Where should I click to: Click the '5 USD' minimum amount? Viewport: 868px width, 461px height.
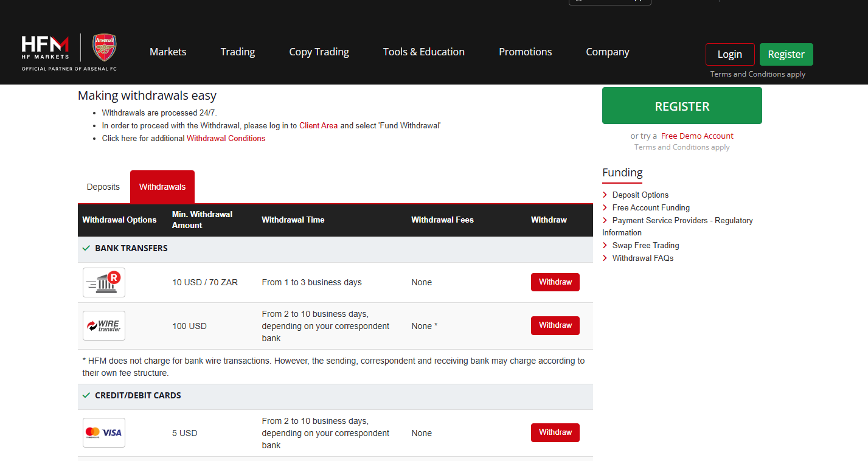click(185, 434)
